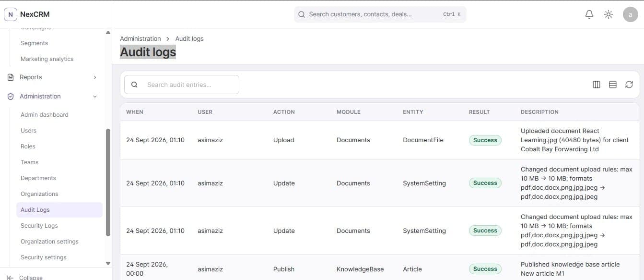The image size is (644, 280).
Task: Click the Administration breadcrumb link
Action: tap(141, 39)
